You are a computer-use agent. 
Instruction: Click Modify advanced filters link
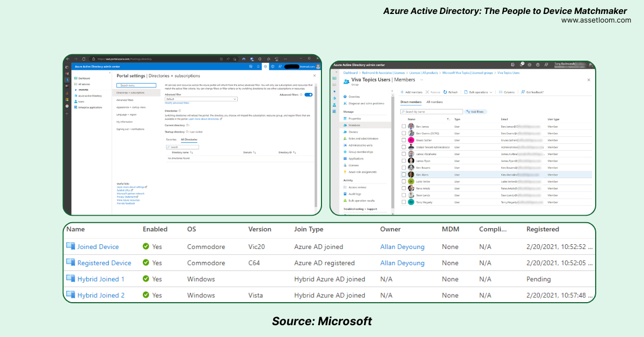click(x=177, y=103)
